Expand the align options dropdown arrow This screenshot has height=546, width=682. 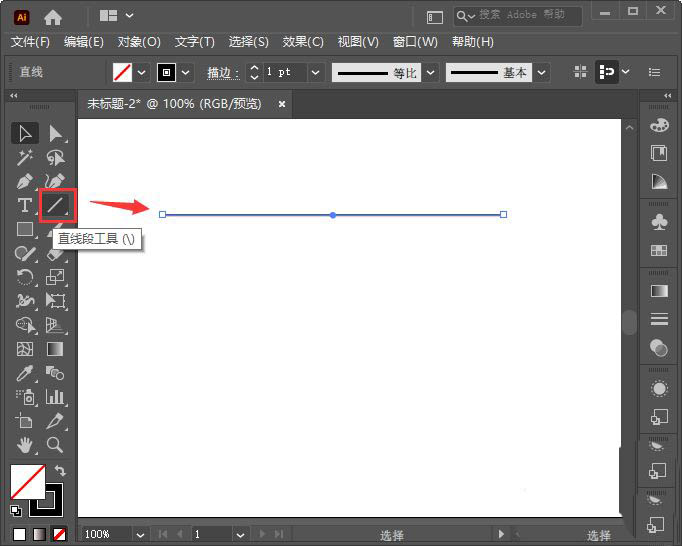point(625,71)
